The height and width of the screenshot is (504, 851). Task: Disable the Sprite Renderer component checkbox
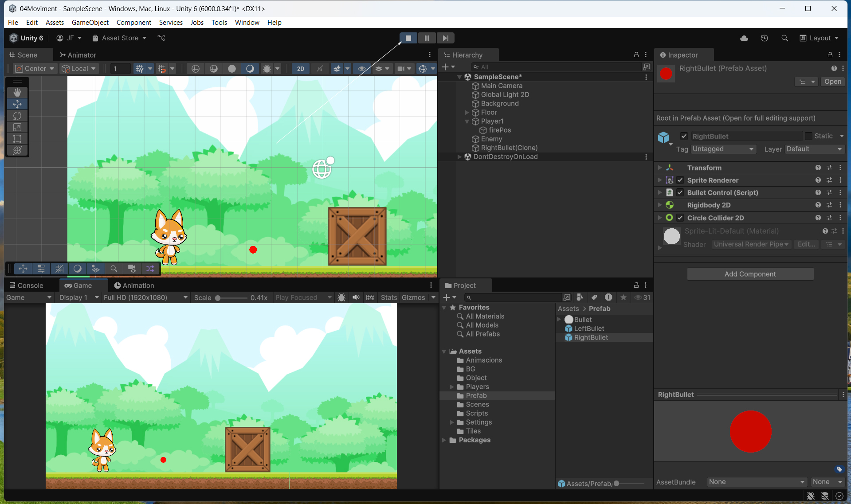(680, 180)
